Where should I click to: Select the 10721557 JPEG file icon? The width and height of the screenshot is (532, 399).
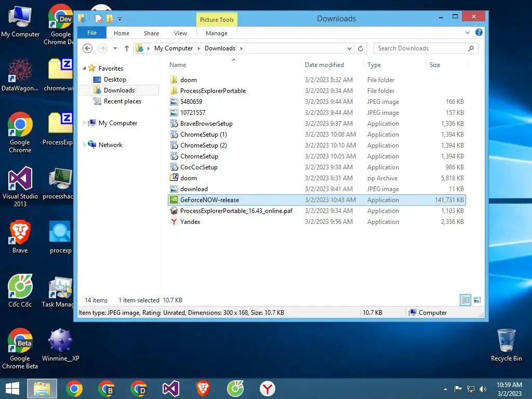(174, 113)
